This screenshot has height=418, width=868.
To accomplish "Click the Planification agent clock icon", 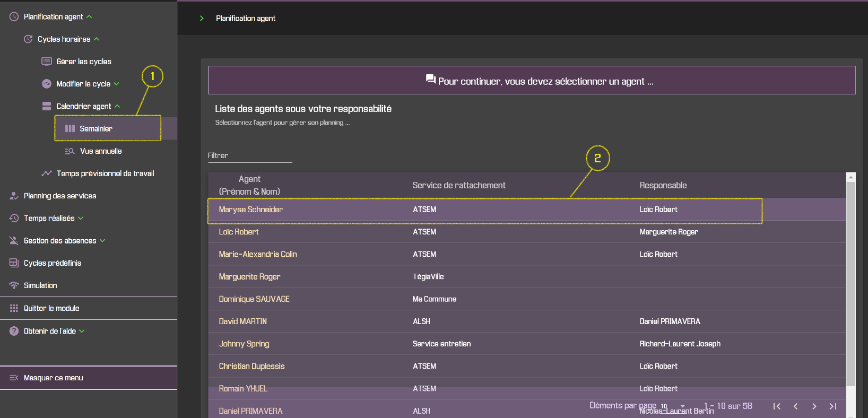I will 14,17.
